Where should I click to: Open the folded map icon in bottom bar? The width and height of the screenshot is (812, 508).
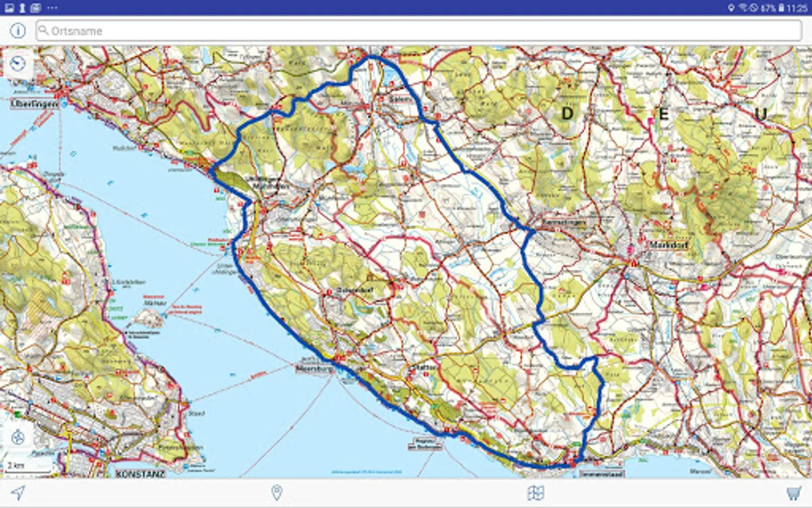(536, 493)
